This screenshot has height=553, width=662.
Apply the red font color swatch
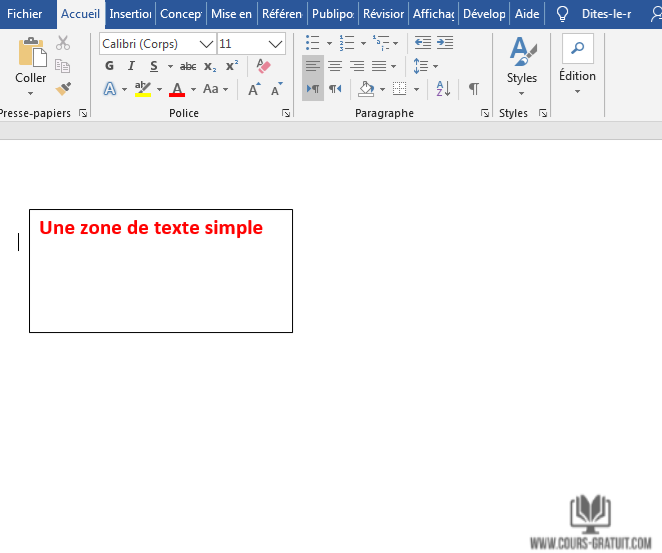point(177,89)
